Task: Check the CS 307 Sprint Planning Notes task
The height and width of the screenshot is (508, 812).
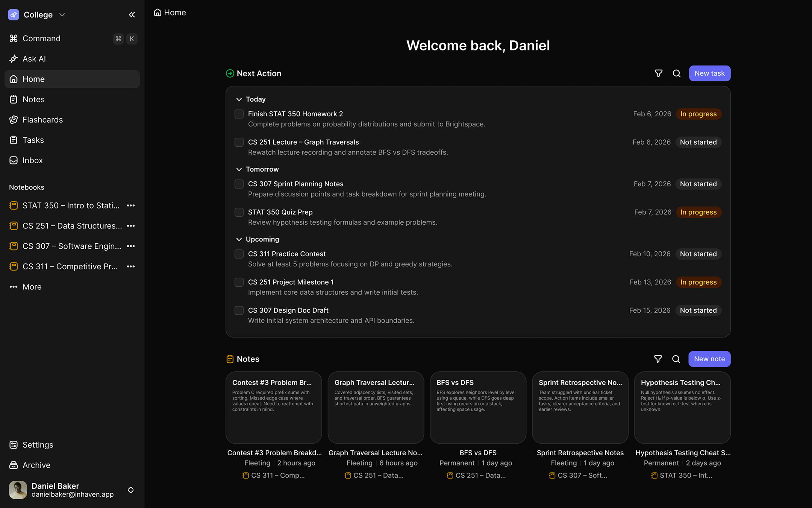Action: (x=239, y=184)
